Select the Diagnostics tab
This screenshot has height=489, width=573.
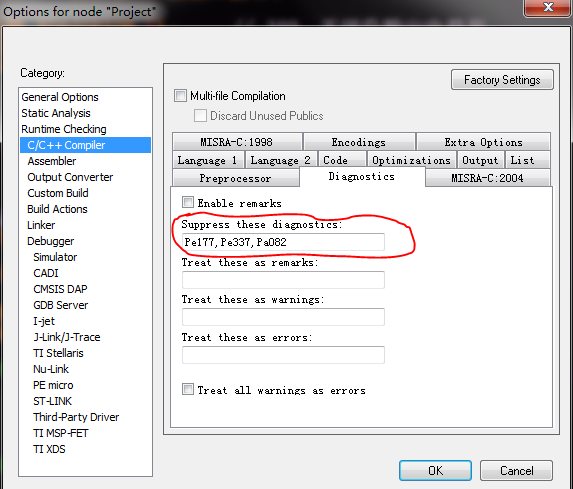[x=362, y=177]
